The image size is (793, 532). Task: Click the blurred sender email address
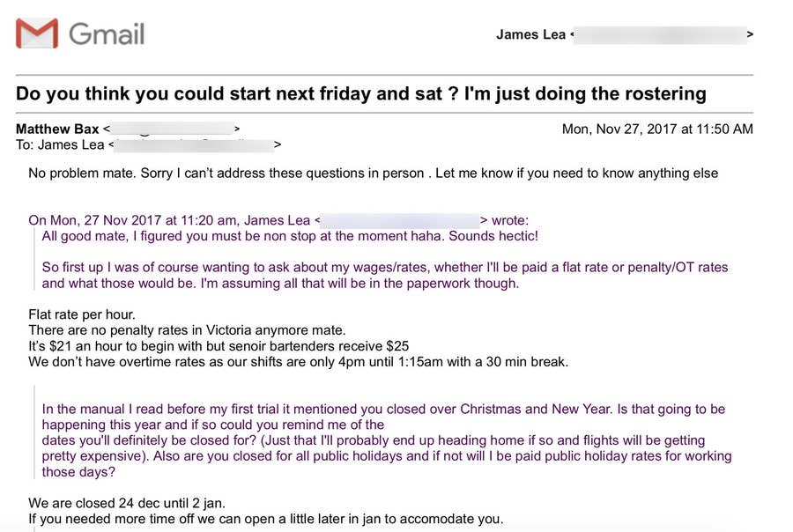172,129
